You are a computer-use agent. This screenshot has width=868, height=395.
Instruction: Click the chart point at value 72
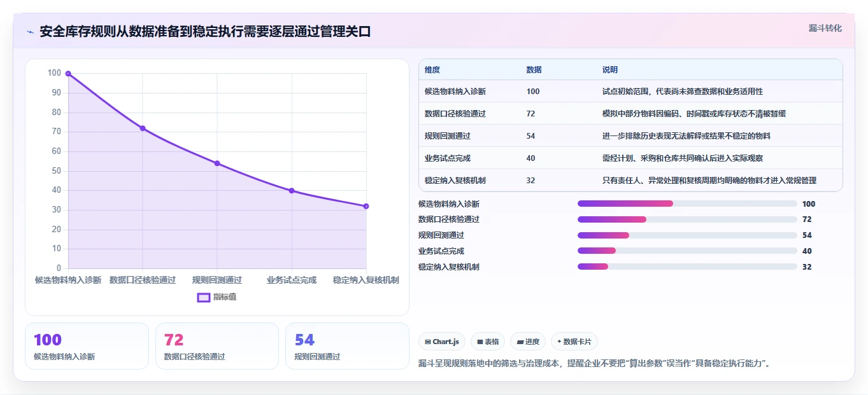(143, 128)
